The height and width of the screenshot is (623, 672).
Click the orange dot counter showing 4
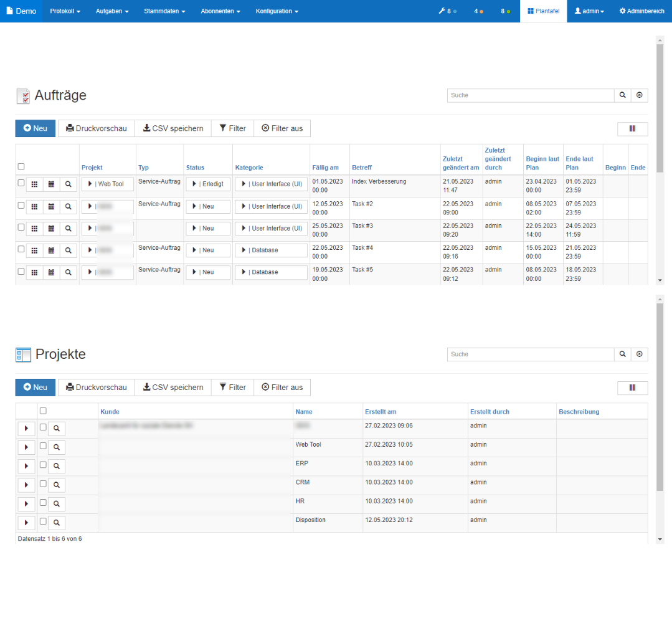[x=479, y=11]
